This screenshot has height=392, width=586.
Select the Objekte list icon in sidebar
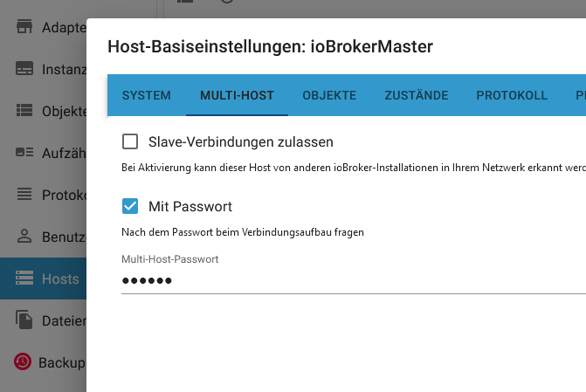point(24,111)
